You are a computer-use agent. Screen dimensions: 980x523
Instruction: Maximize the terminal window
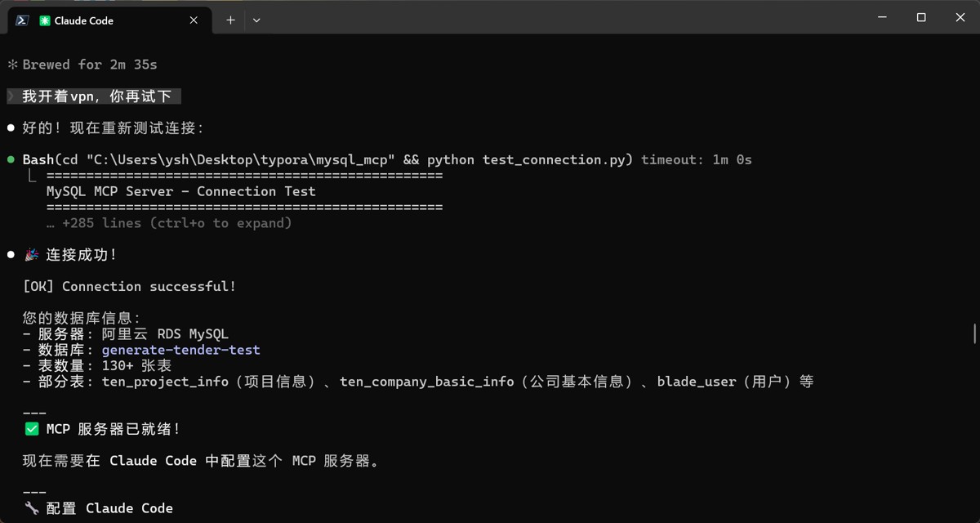(921, 17)
